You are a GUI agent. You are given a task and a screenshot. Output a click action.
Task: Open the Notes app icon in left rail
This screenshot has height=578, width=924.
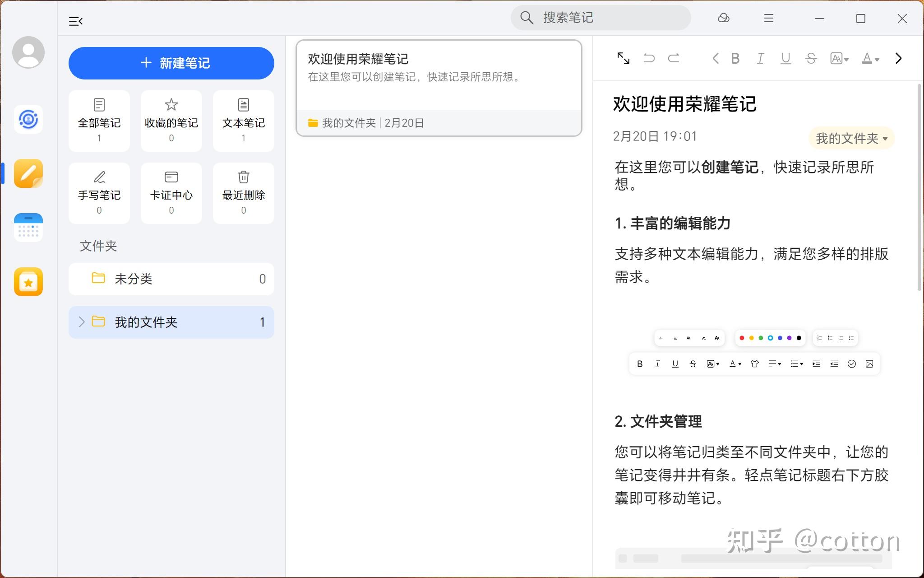point(28,173)
